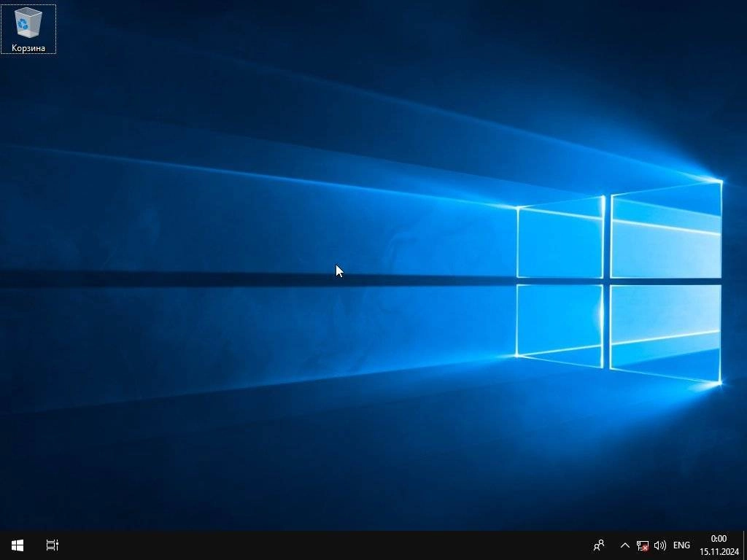The height and width of the screenshot is (560, 747).
Task: Open the clock showing 0:00 15.11.2024
Action: pos(719,545)
